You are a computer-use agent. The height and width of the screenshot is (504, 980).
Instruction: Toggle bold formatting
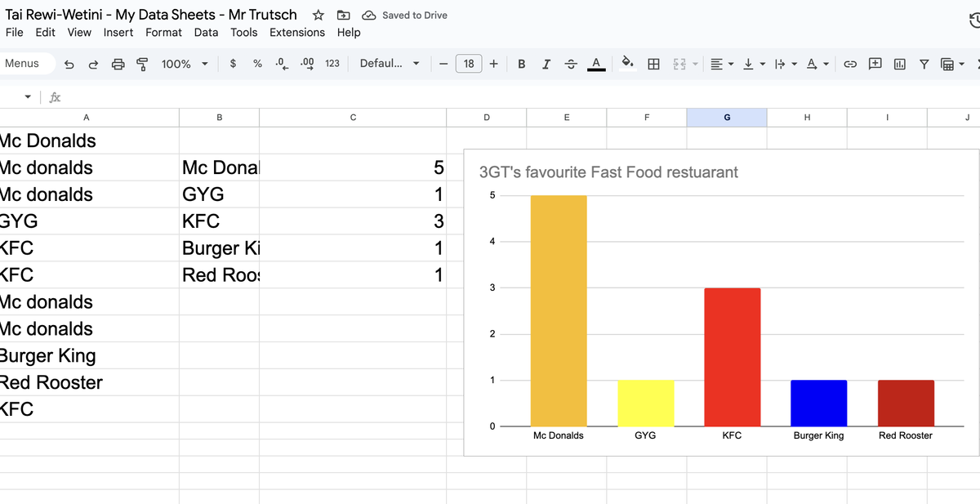[x=522, y=64]
